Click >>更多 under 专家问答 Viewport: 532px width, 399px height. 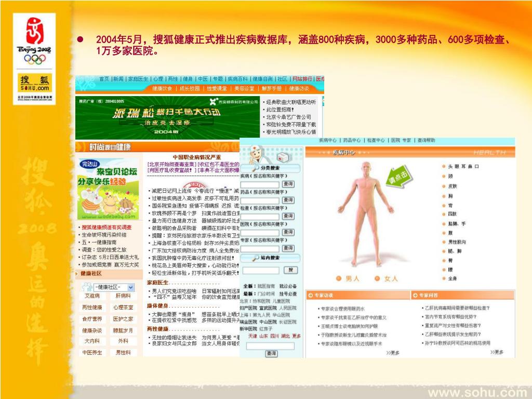[x=497, y=352]
